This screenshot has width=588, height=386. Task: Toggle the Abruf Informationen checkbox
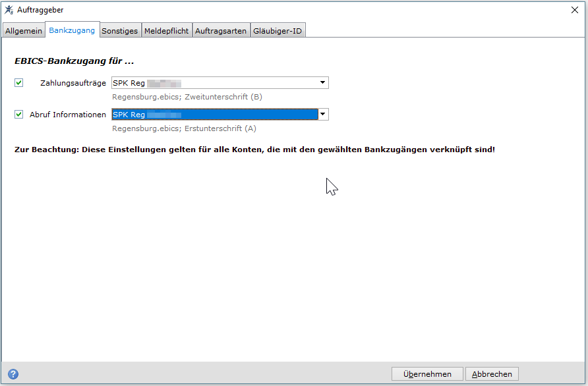18,114
